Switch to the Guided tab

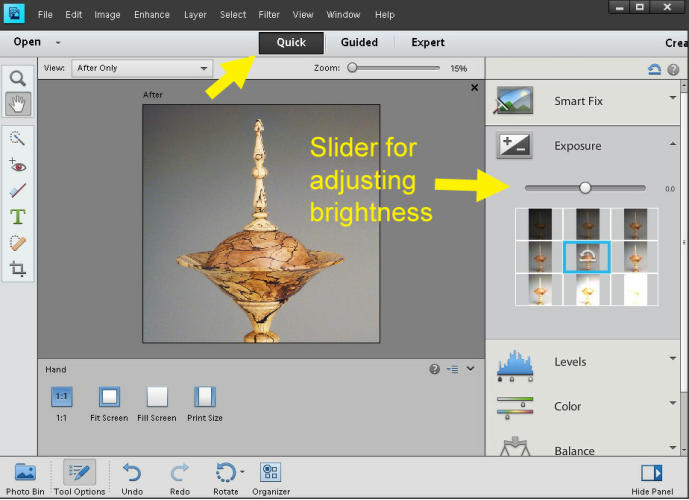[x=359, y=42]
